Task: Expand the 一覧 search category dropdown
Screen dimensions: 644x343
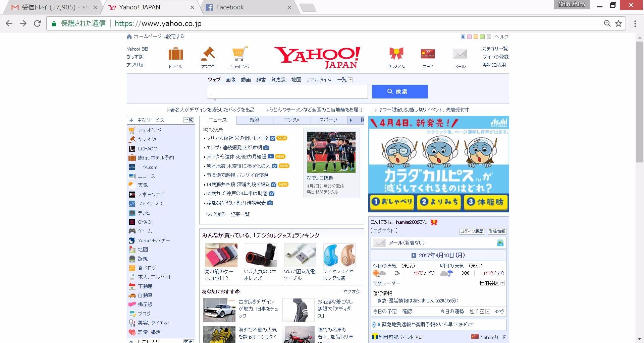Action: coord(350,80)
